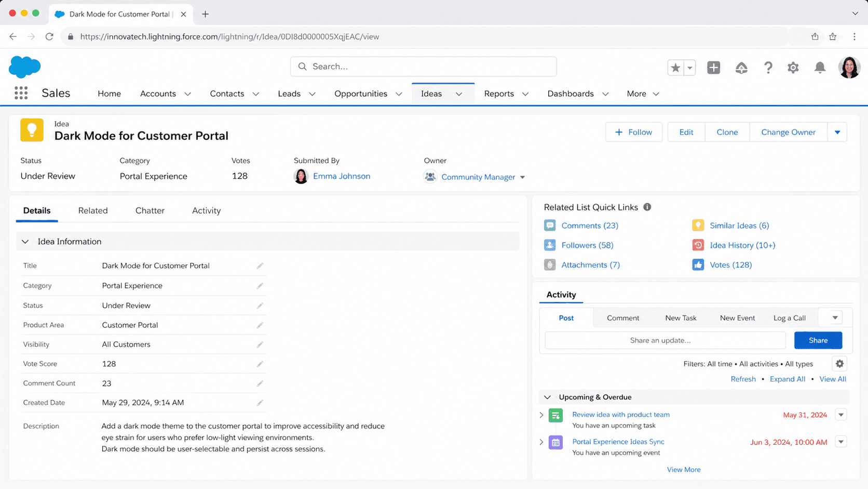Open the Setup gear icon
The image size is (868, 489).
793,68
